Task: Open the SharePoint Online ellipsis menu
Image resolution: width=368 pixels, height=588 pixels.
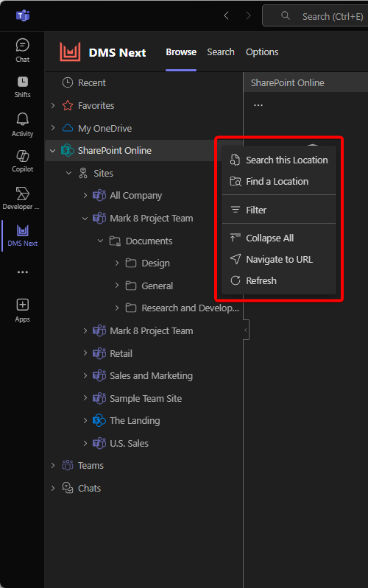Action: (x=258, y=105)
